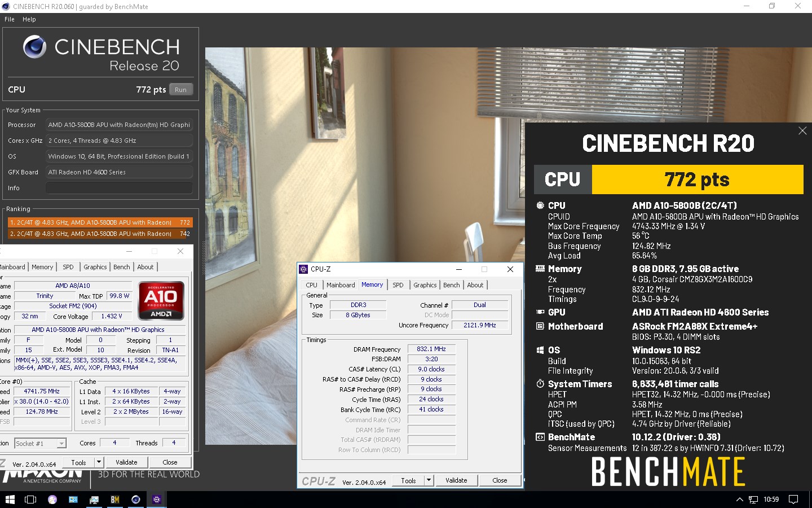Click Validate in left CPU-Z window
The height and width of the screenshot is (508, 812).
[x=126, y=462]
